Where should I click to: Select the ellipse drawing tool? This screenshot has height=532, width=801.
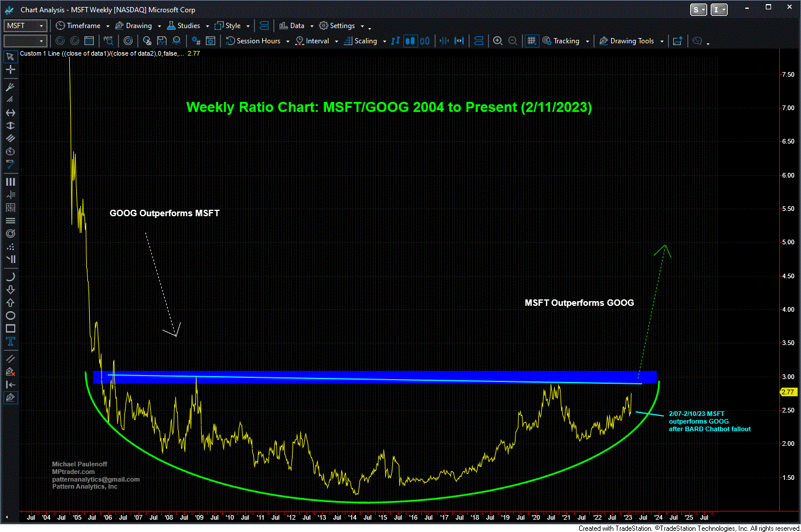pos(10,315)
